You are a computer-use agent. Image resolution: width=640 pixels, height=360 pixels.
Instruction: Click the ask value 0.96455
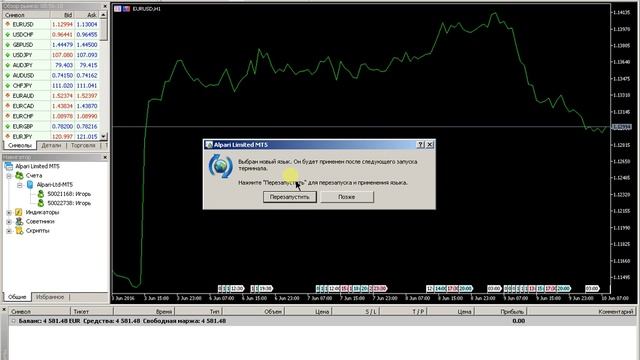(x=87, y=35)
